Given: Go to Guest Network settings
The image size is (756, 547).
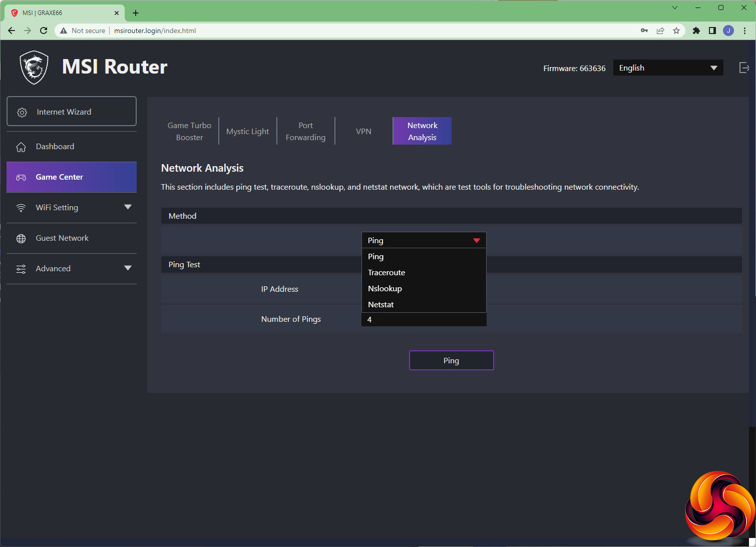Looking at the screenshot, I should (x=72, y=238).
